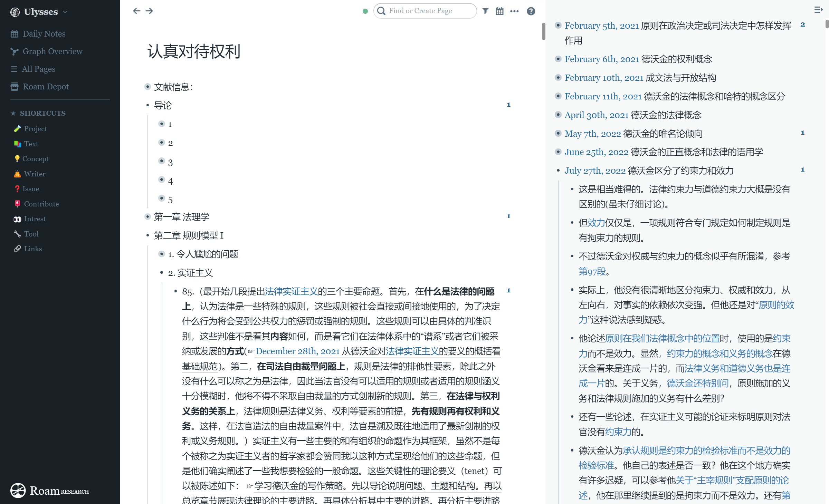Viewport: 829px width, 504px height.
Task: Click the Intrest eyes icon
Action: pyautogui.click(x=17, y=219)
